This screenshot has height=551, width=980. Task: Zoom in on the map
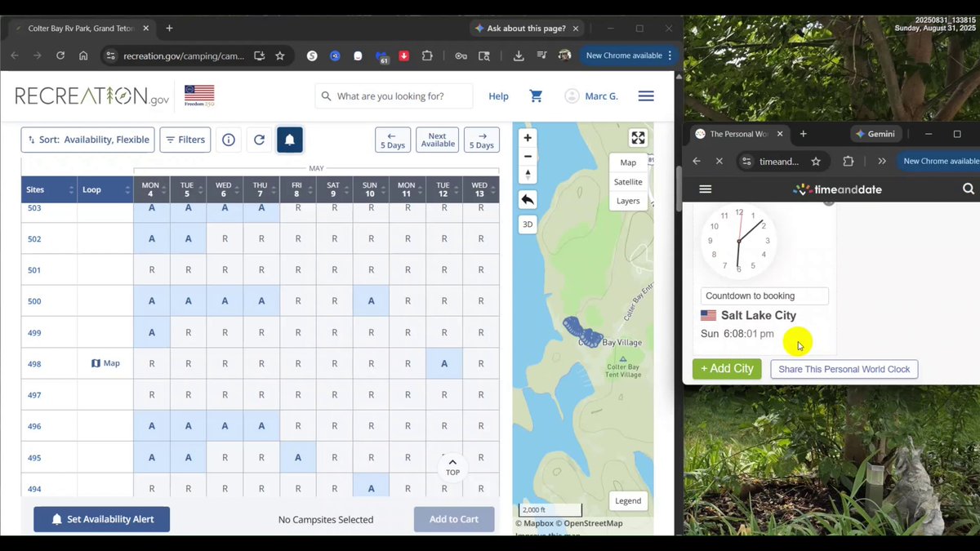(x=528, y=138)
